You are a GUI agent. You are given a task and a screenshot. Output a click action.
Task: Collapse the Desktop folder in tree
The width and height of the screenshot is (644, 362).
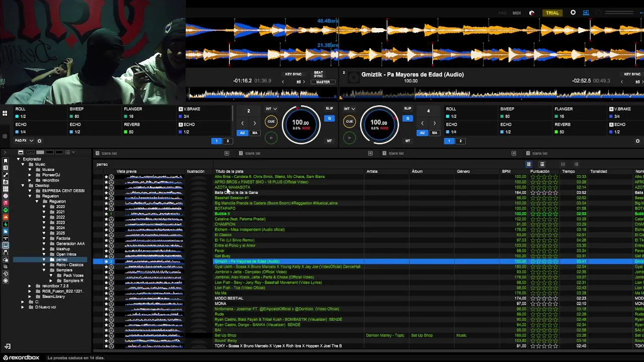click(23, 186)
